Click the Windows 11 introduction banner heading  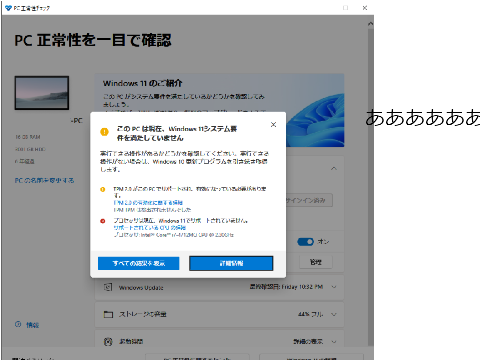[142, 83]
